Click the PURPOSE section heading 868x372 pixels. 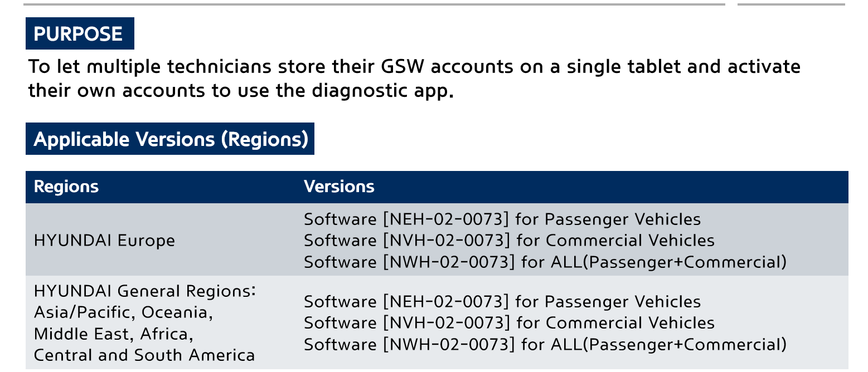pyautogui.click(x=80, y=34)
